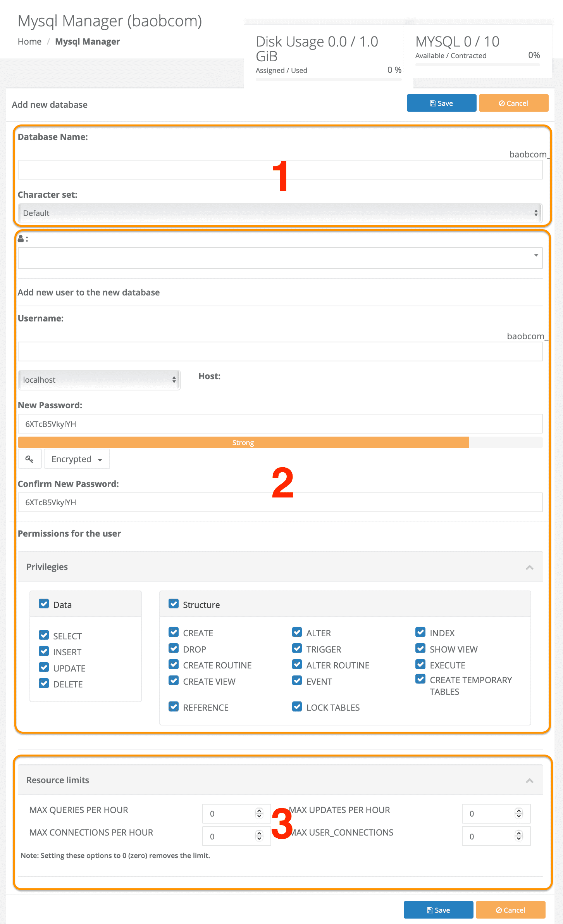Open the Character set dropdown
This screenshot has height=924, width=563.
(280, 213)
